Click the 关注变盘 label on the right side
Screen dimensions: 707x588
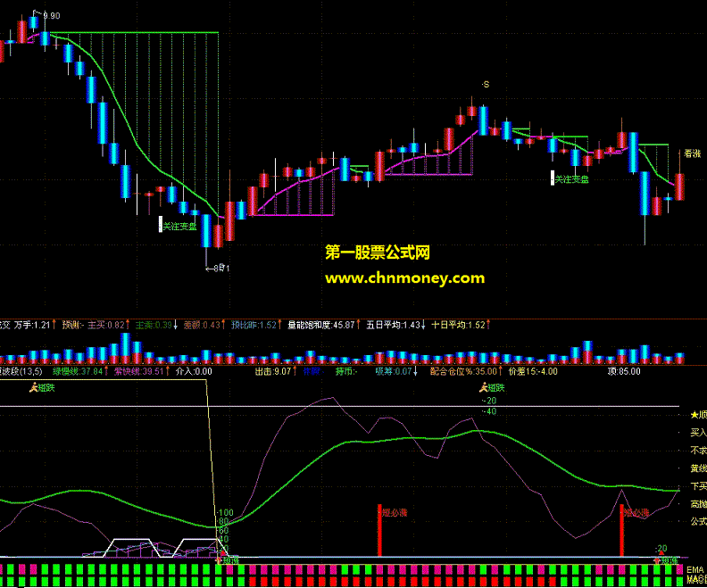(x=571, y=179)
